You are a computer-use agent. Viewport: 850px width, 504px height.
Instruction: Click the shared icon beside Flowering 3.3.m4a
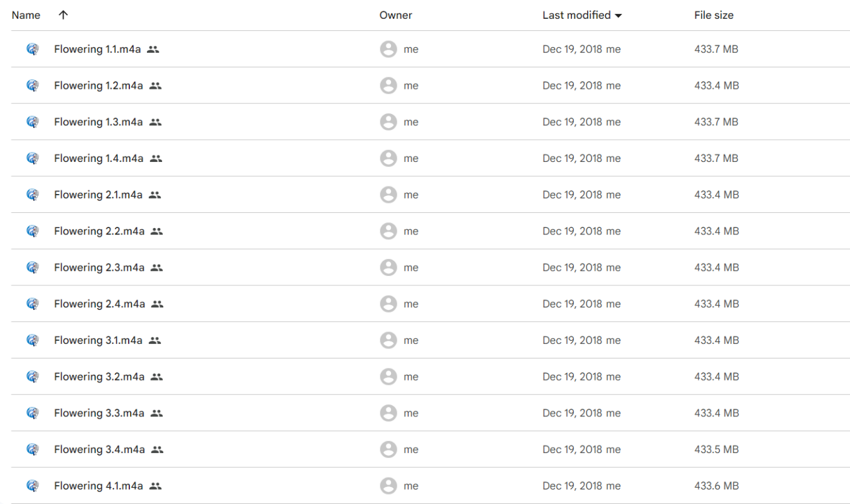coord(157,413)
